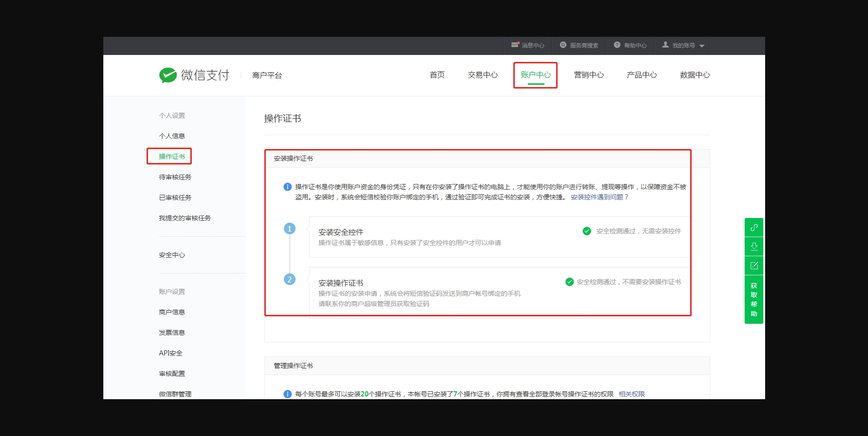The image size is (868, 436).
Task: Click the green link icon in floating sidebar
Action: tap(754, 227)
